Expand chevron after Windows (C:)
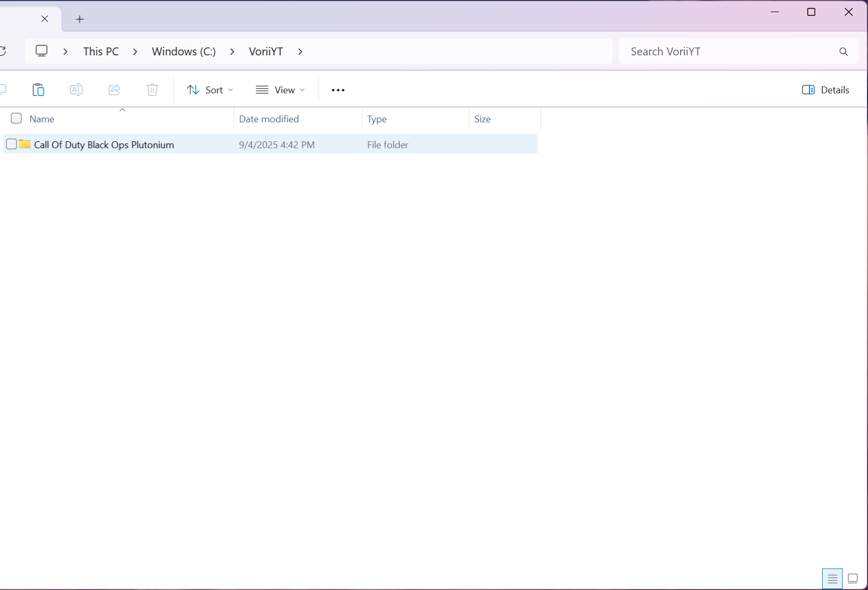The width and height of the screenshot is (868, 590). pos(232,52)
